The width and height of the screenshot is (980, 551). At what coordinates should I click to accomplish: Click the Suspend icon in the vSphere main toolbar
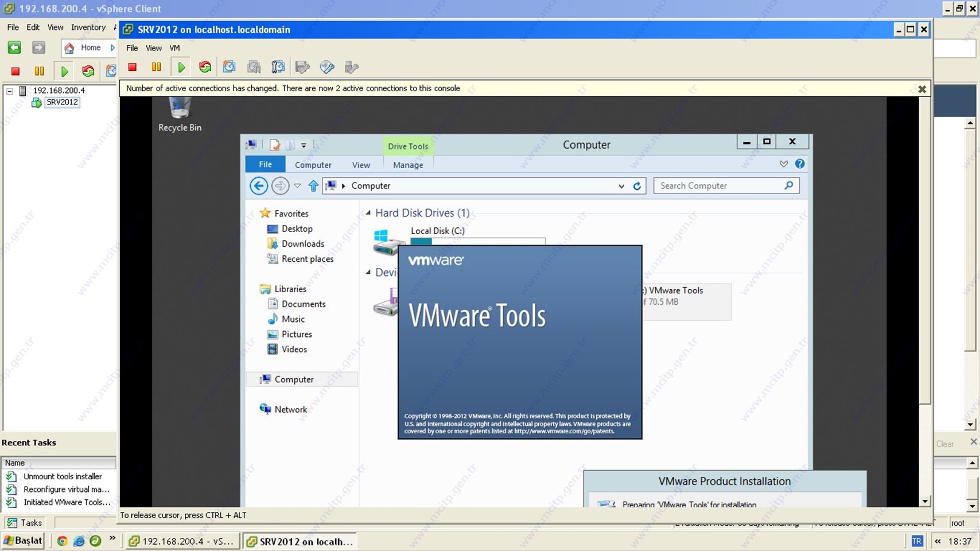tap(39, 71)
